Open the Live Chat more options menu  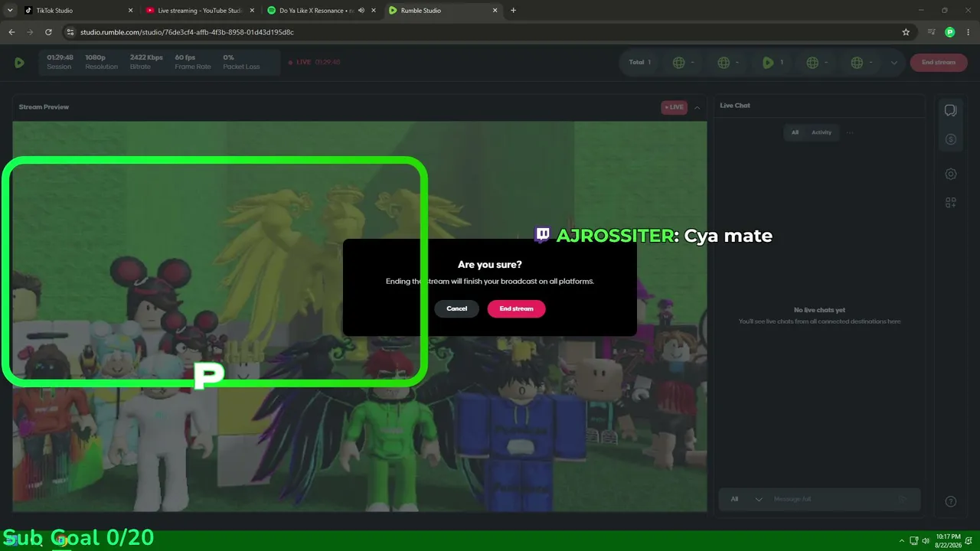pyautogui.click(x=850, y=132)
